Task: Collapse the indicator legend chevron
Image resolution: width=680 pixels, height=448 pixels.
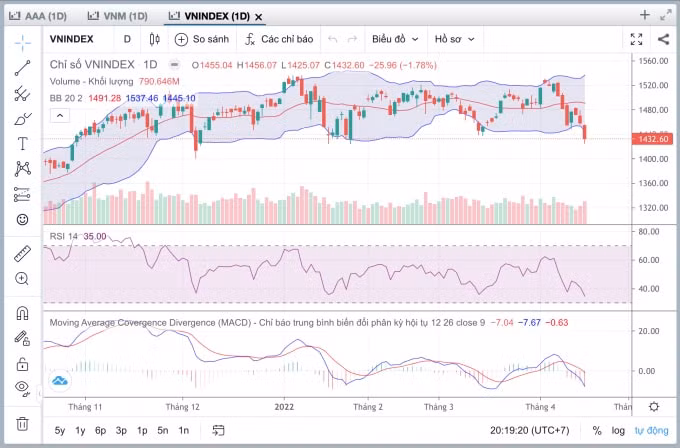Action: (60, 116)
